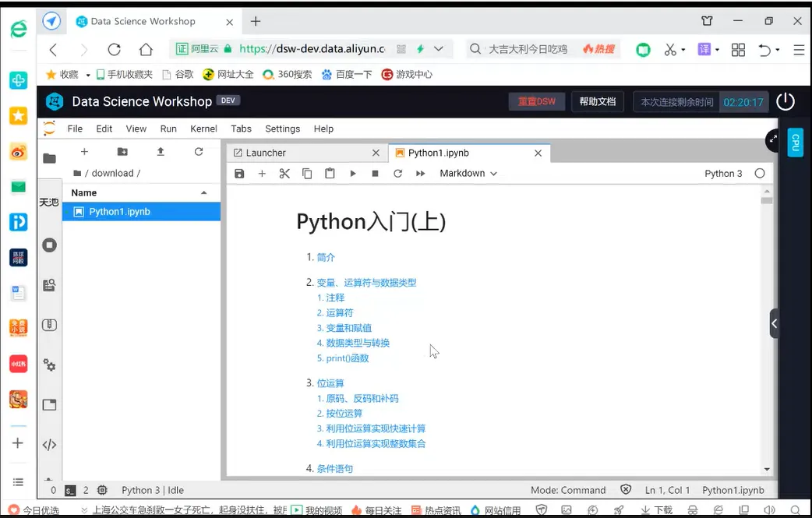Screen dimensions: 812x518
Task: Save the notebook with the floppy icon
Action: pyautogui.click(x=239, y=174)
